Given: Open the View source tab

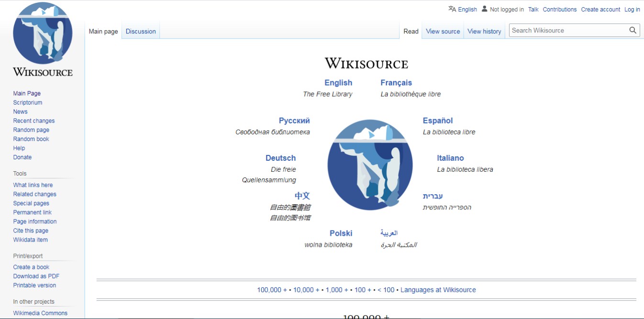Looking at the screenshot, I should point(443,32).
